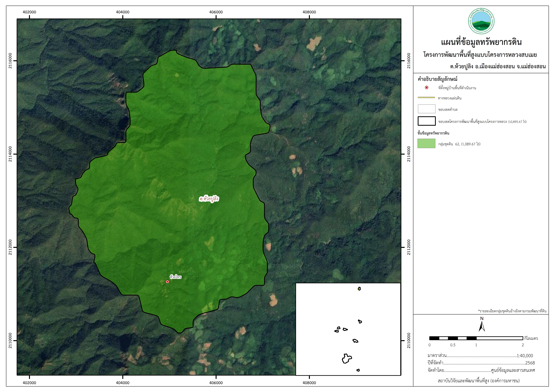
Task: Click the pink village marker in the legend
Action: (x=427, y=88)
